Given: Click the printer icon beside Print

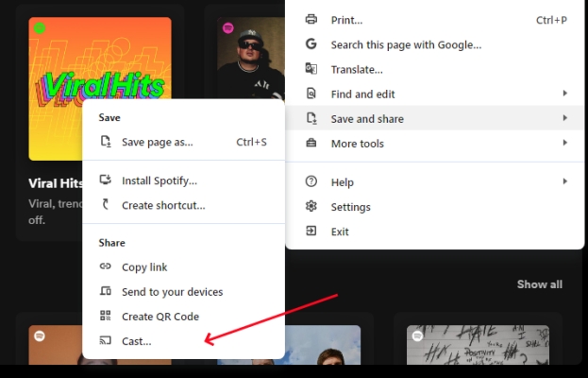Looking at the screenshot, I should [311, 19].
